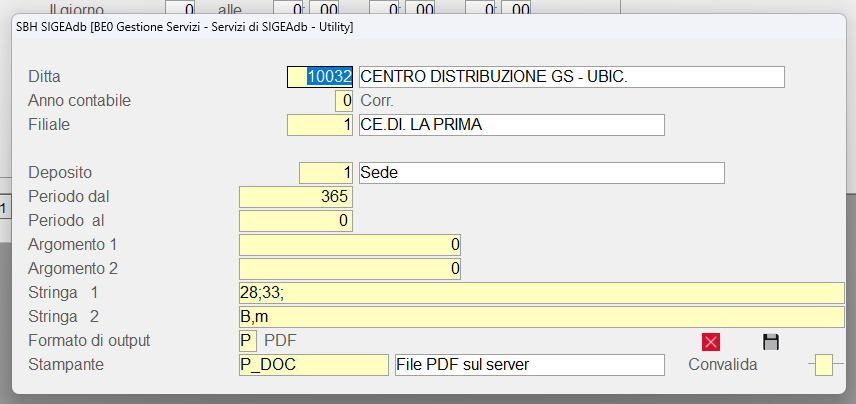Image resolution: width=856 pixels, height=404 pixels.
Task: Click the Stampante field with P_DOC
Action: (312, 365)
